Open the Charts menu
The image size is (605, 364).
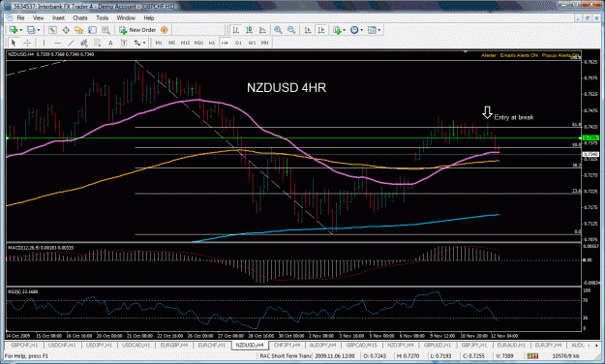[x=80, y=18]
